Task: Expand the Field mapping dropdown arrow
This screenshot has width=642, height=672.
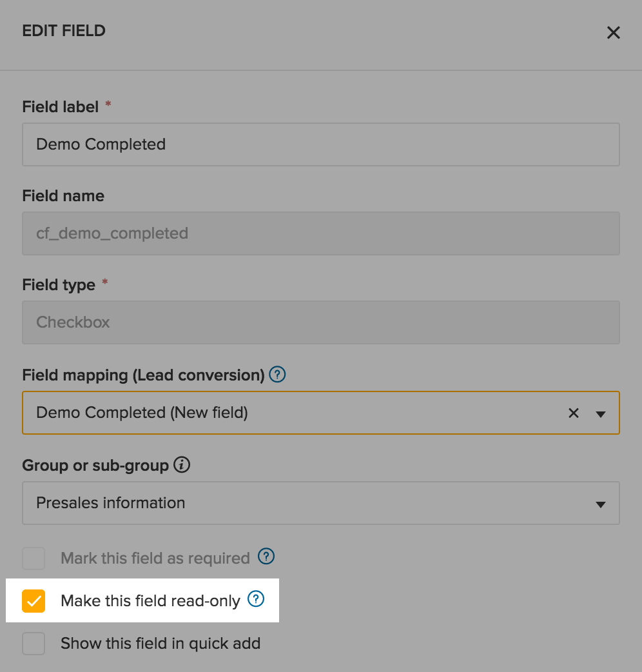Action: tap(601, 413)
